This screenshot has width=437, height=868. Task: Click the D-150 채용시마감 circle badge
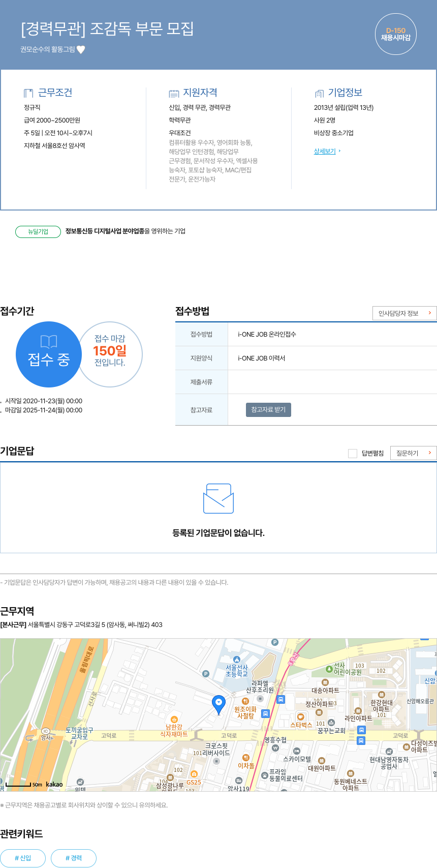coord(396,34)
